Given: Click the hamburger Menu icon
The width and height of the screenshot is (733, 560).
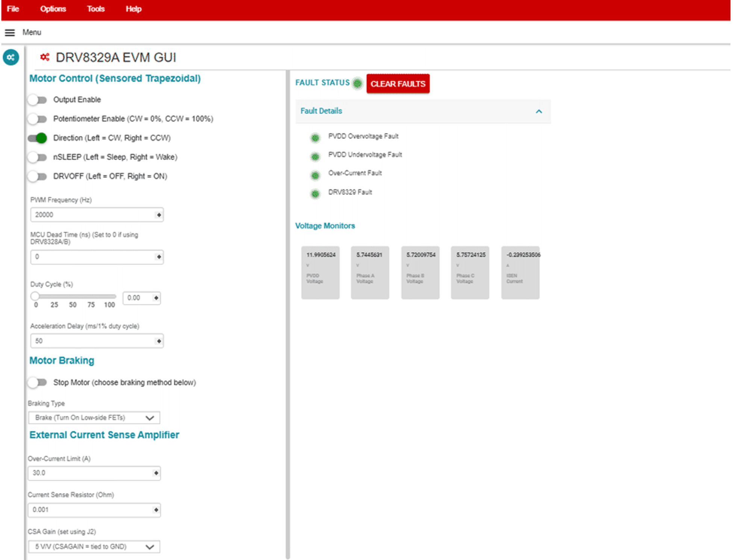Looking at the screenshot, I should [10, 33].
